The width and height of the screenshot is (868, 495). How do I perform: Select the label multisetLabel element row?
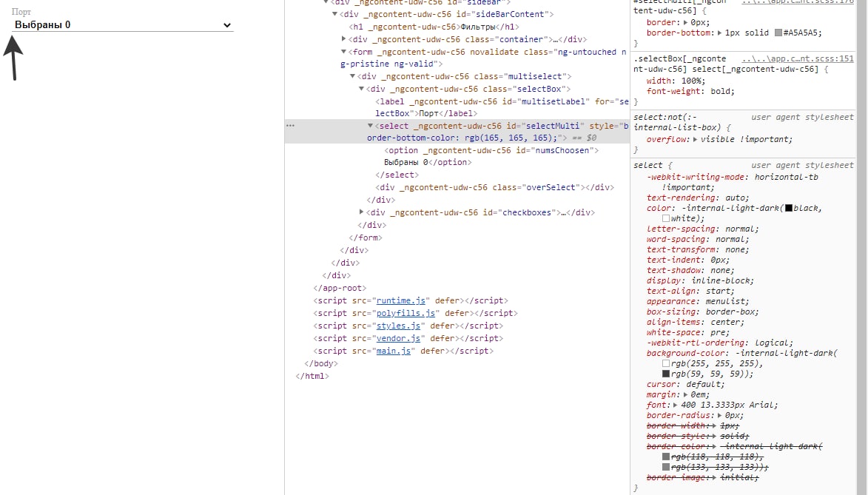(502, 107)
